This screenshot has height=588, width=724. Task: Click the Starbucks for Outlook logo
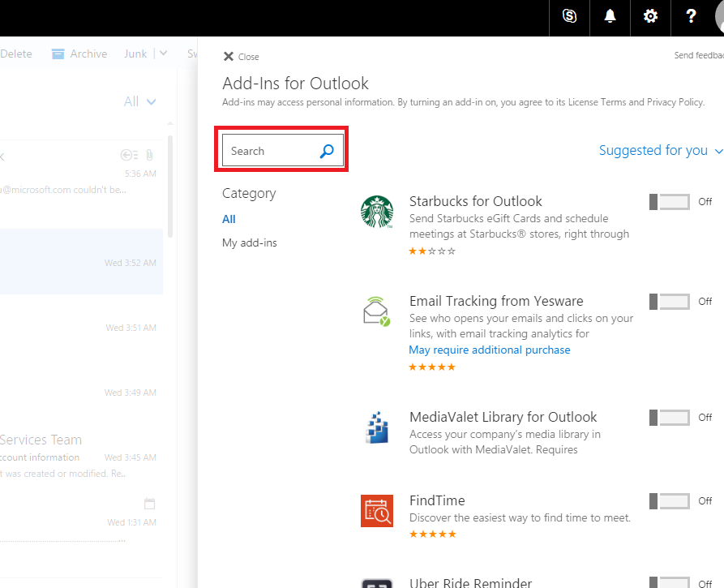tap(377, 212)
